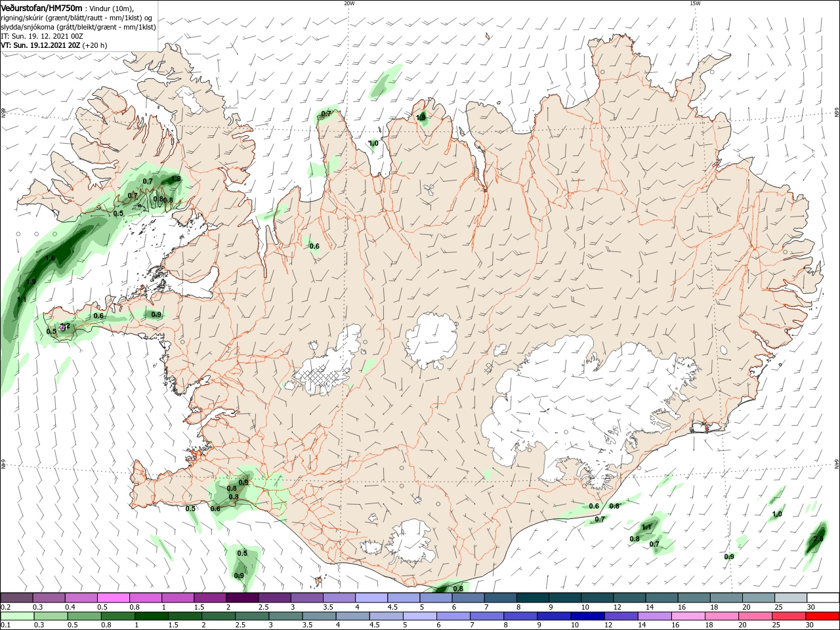Click the '1.9' precipitation value on the map
This screenshot has height=630, width=840.
(x=31, y=282)
